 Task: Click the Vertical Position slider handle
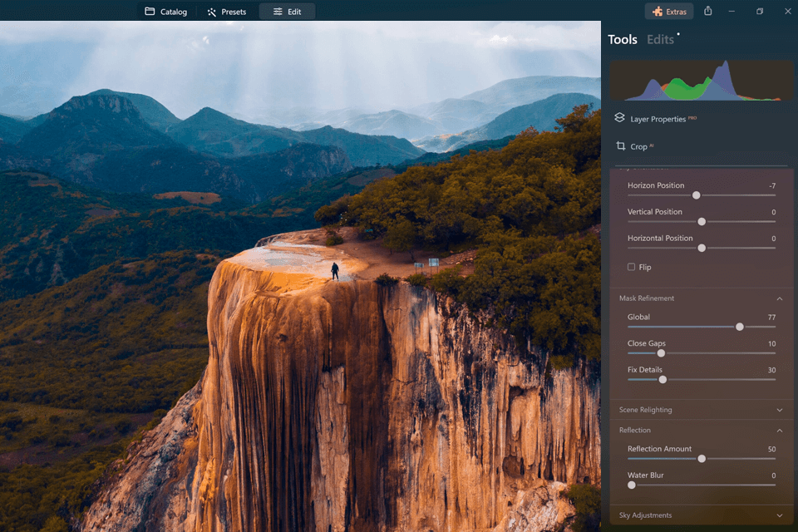702,221
